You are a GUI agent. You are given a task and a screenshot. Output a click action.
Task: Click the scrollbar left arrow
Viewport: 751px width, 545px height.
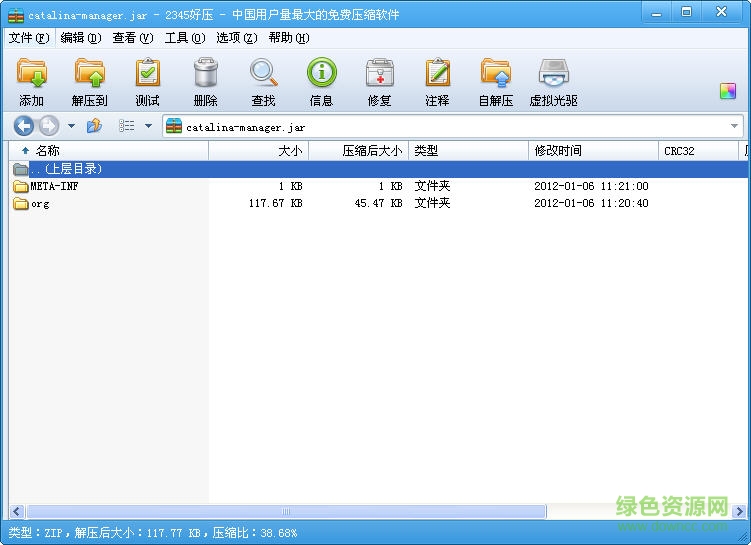click(17, 511)
